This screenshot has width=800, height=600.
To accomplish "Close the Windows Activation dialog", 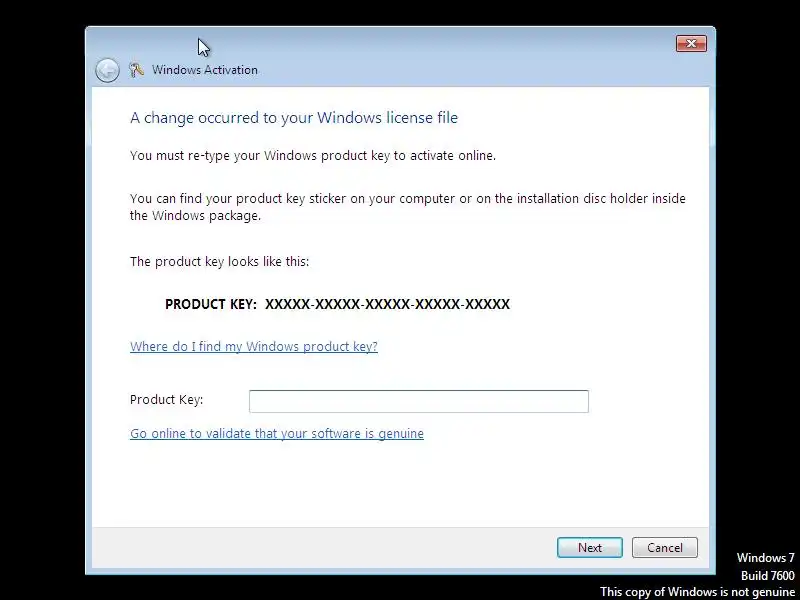I will pos(691,44).
